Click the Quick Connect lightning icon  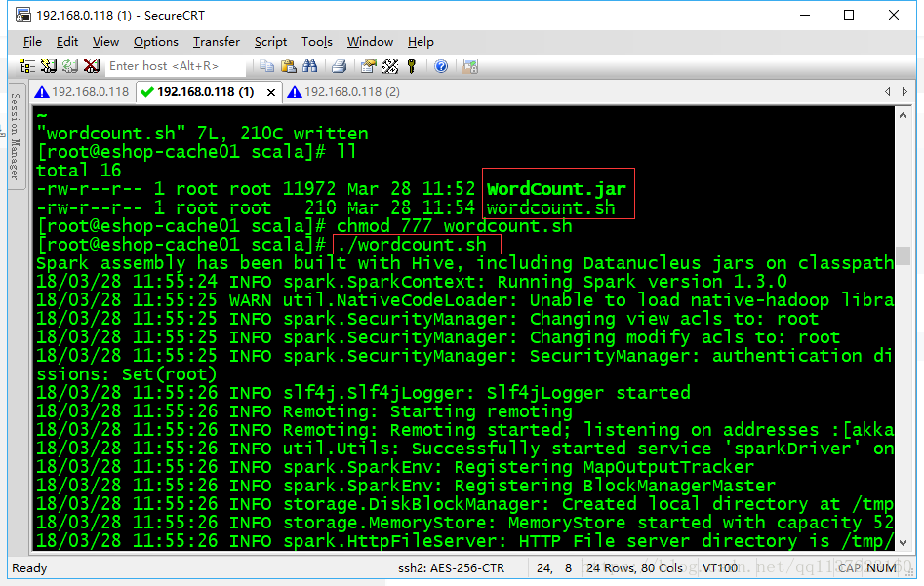click(x=49, y=66)
